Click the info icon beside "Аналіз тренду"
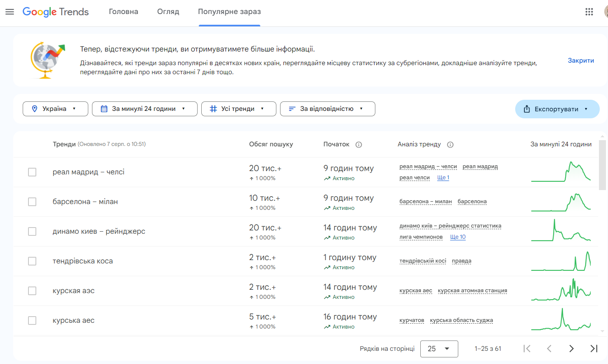 450,144
